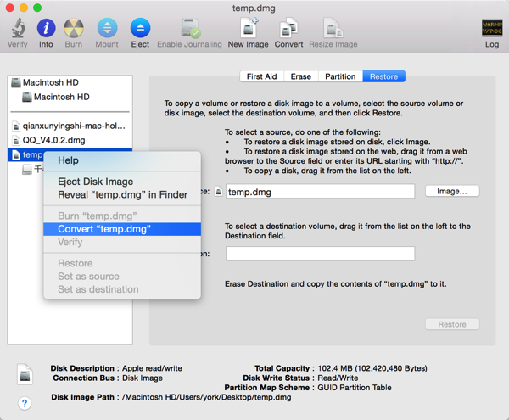Click the disk image icon beside Disk Description

point(25,374)
